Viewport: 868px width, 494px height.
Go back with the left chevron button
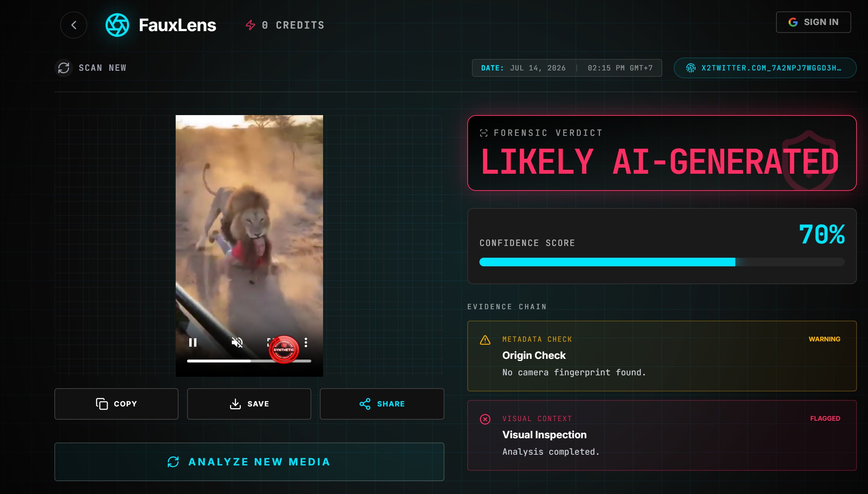point(74,25)
